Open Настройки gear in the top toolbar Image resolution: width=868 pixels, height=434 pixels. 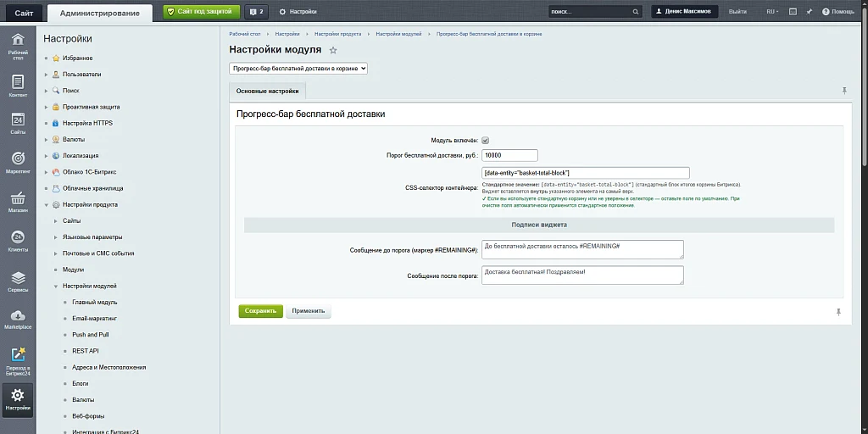click(x=298, y=12)
